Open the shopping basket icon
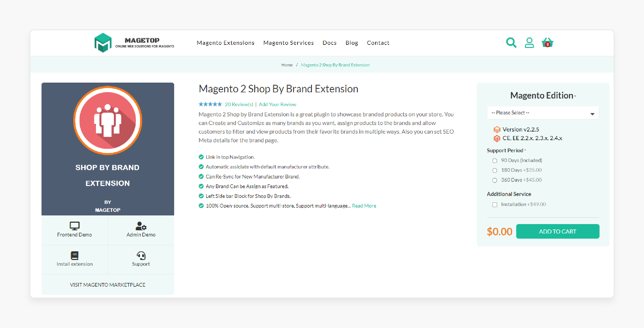 pyautogui.click(x=547, y=43)
